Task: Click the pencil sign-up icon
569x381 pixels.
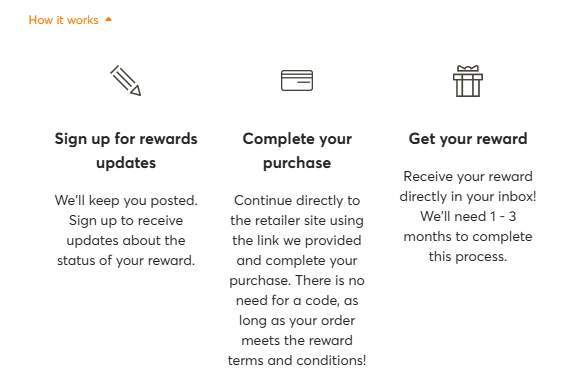Action: point(126,81)
